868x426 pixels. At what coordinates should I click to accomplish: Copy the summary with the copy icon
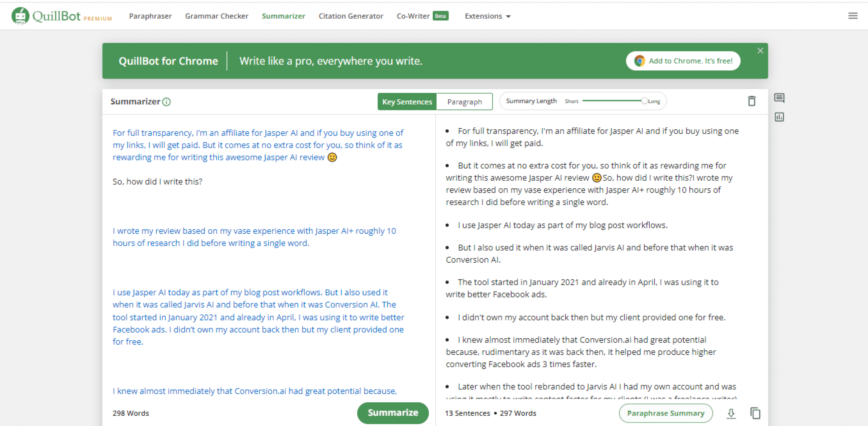(755, 413)
